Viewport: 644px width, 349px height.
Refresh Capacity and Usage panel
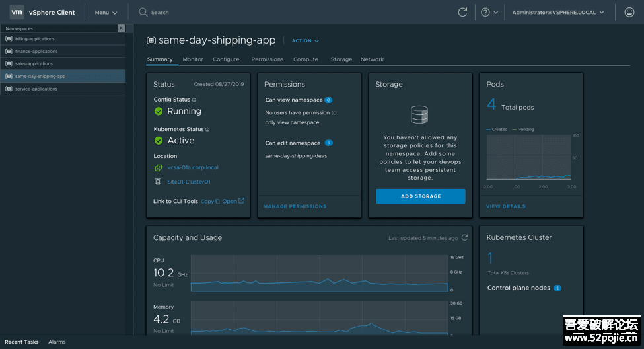click(x=464, y=238)
